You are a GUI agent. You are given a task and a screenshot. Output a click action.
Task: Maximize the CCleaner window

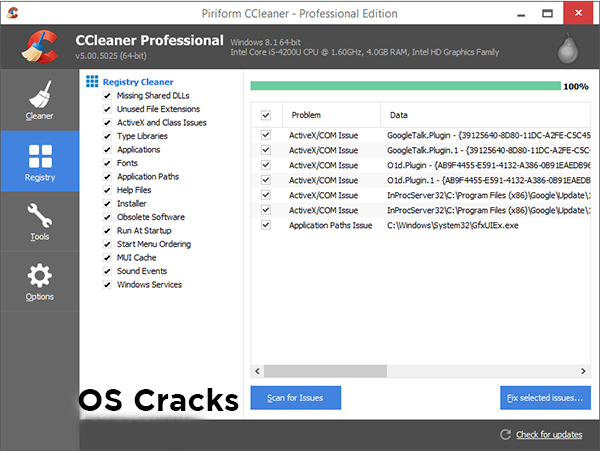[x=548, y=14]
